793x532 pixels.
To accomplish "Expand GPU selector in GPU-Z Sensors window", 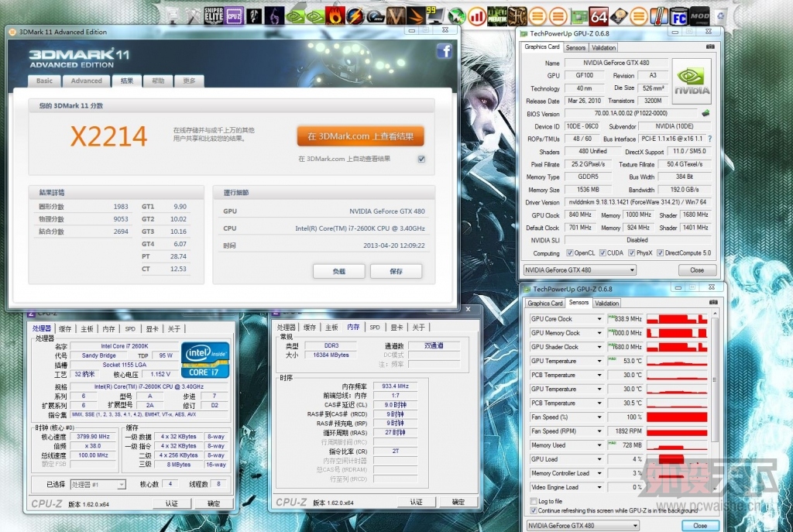I will click(635, 526).
